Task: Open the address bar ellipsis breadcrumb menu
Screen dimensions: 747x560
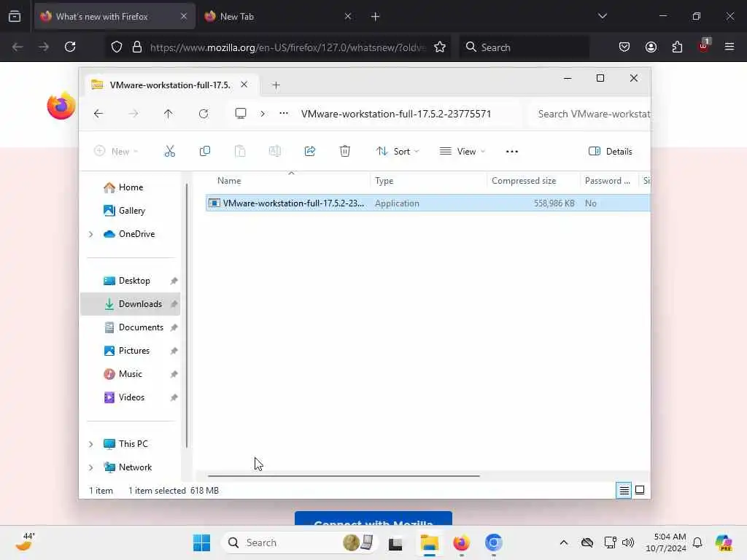Action: [x=284, y=113]
